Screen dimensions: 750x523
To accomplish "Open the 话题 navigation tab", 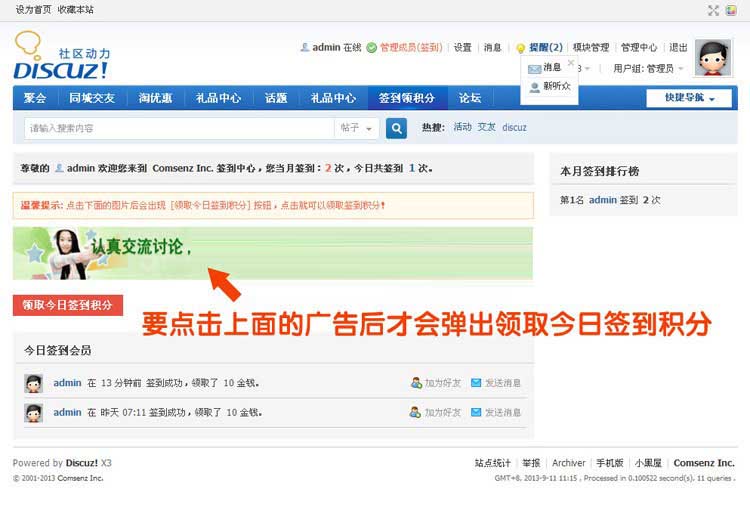I will (276, 98).
